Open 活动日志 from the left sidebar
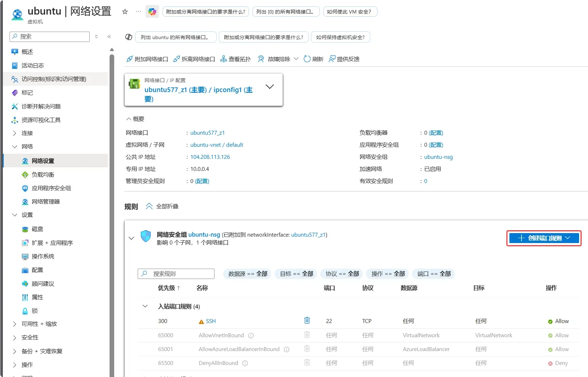 pos(32,65)
